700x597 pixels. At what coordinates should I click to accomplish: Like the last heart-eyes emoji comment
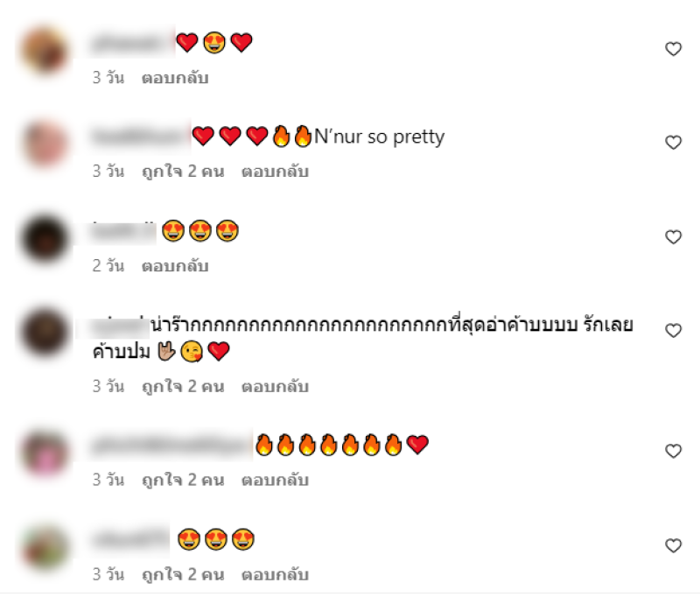click(x=673, y=545)
